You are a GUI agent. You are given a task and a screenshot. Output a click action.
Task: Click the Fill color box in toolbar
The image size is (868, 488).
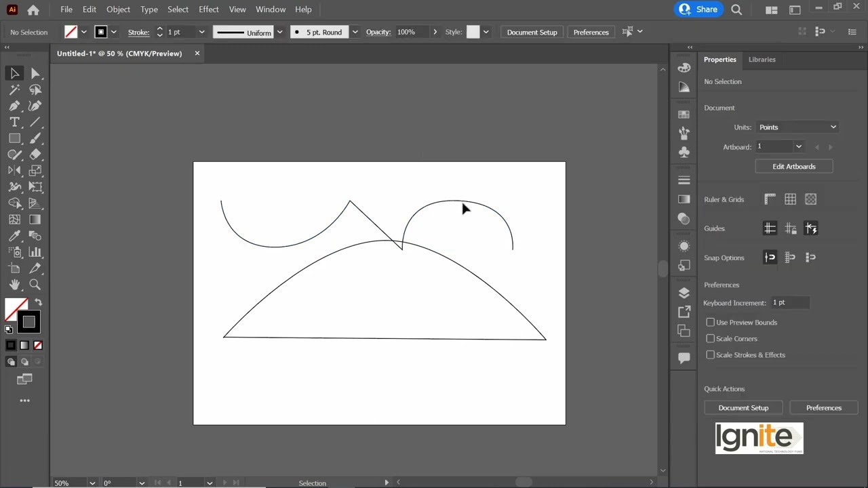(15, 309)
